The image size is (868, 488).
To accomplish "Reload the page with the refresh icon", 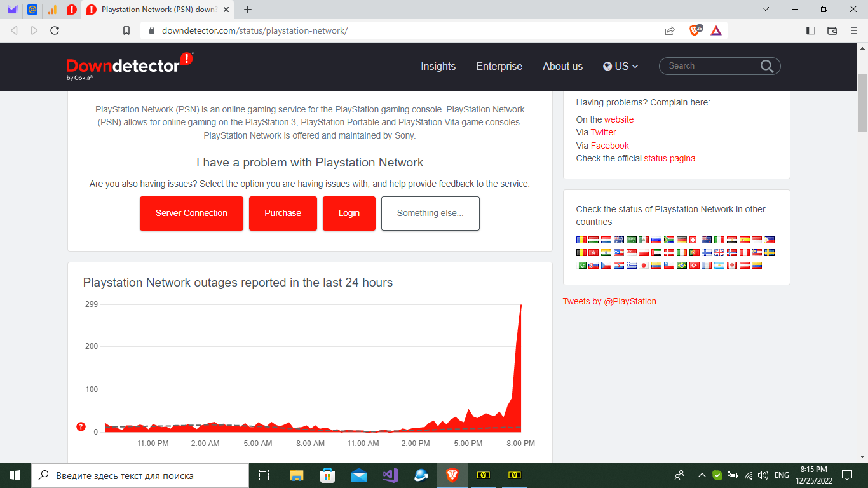I will 55,30.
